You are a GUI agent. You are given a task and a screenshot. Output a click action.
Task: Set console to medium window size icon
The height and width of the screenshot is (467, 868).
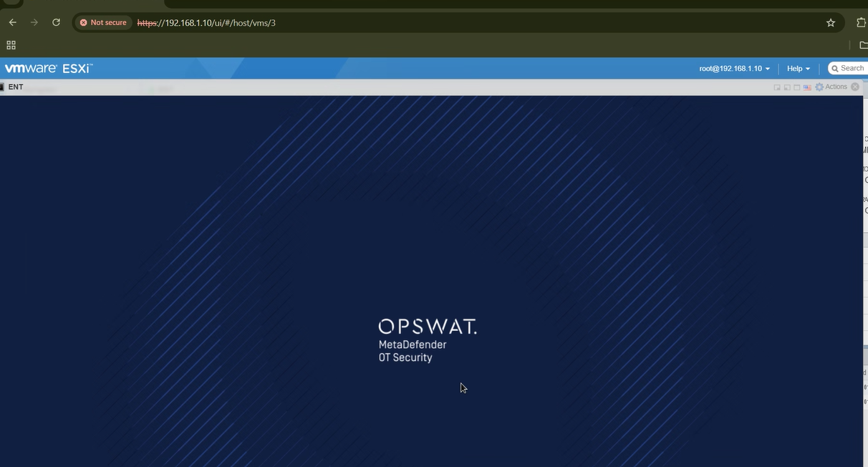(787, 87)
